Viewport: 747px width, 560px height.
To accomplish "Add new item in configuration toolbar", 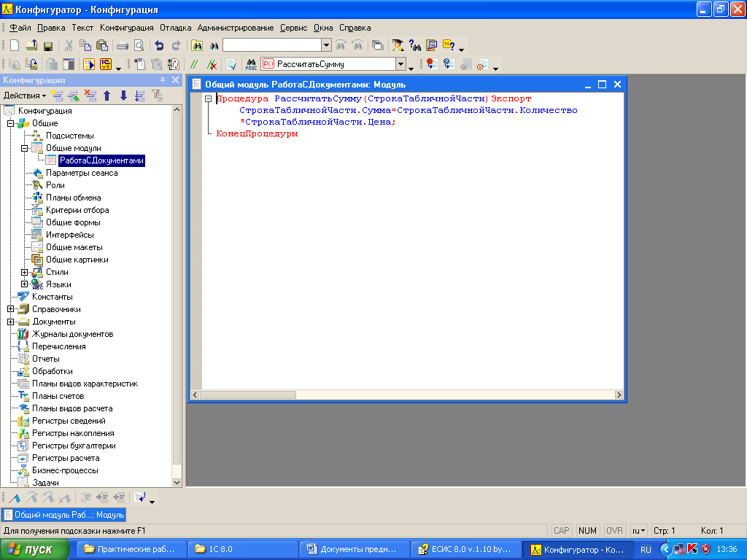I will (x=57, y=96).
